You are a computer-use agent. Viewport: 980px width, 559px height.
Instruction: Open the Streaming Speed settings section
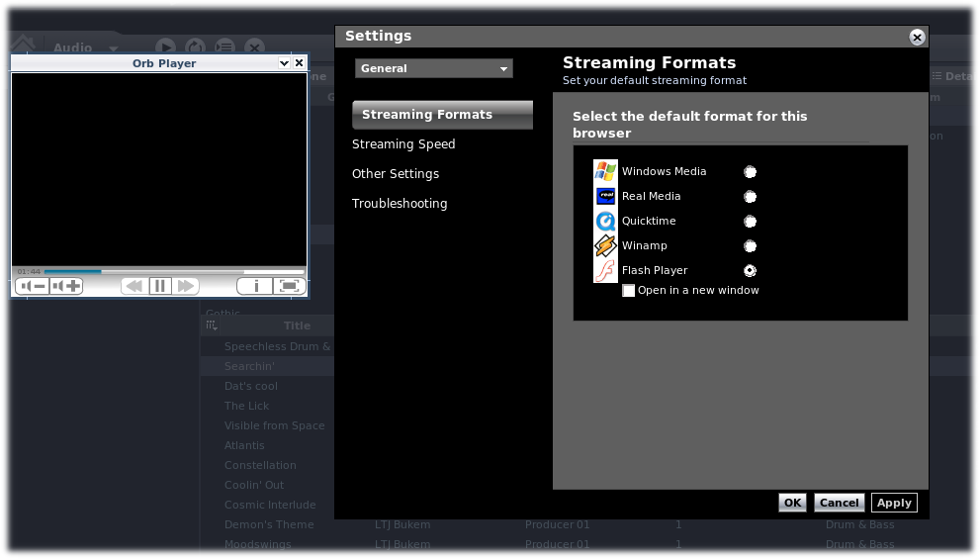403,144
